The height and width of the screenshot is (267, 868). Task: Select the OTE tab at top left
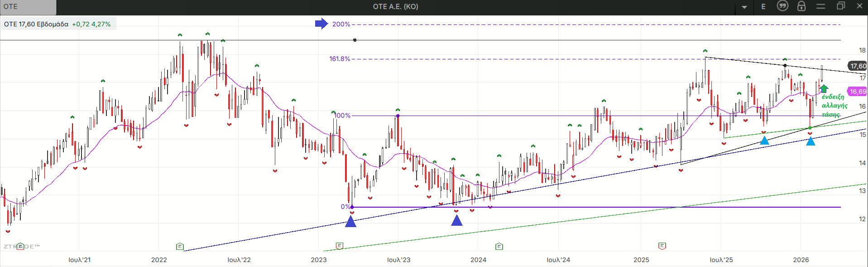coord(28,7)
